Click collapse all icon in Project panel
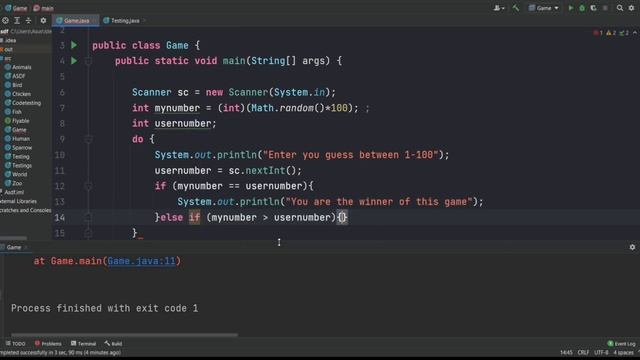The image size is (640, 360). pos(28,20)
